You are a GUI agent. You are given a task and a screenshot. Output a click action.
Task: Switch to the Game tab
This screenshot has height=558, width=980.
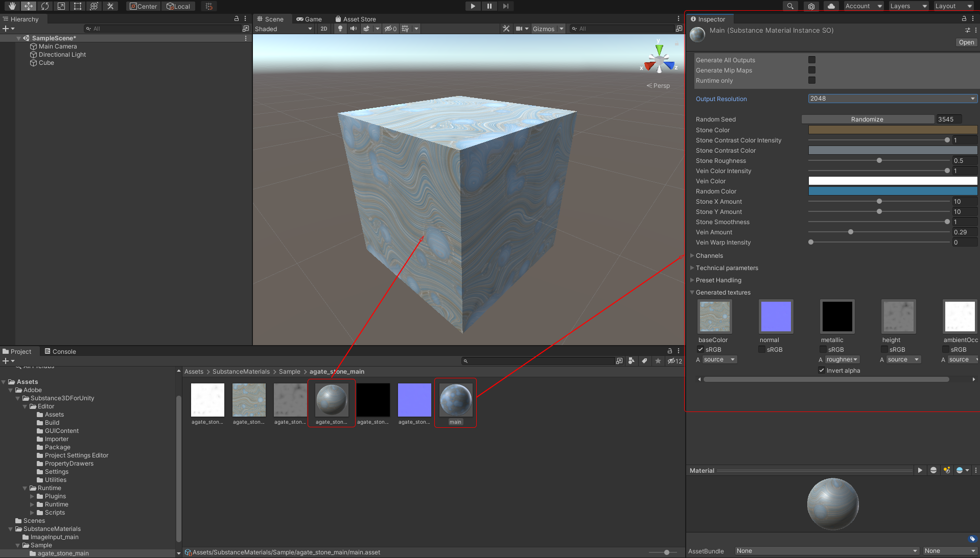pos(309,19)
